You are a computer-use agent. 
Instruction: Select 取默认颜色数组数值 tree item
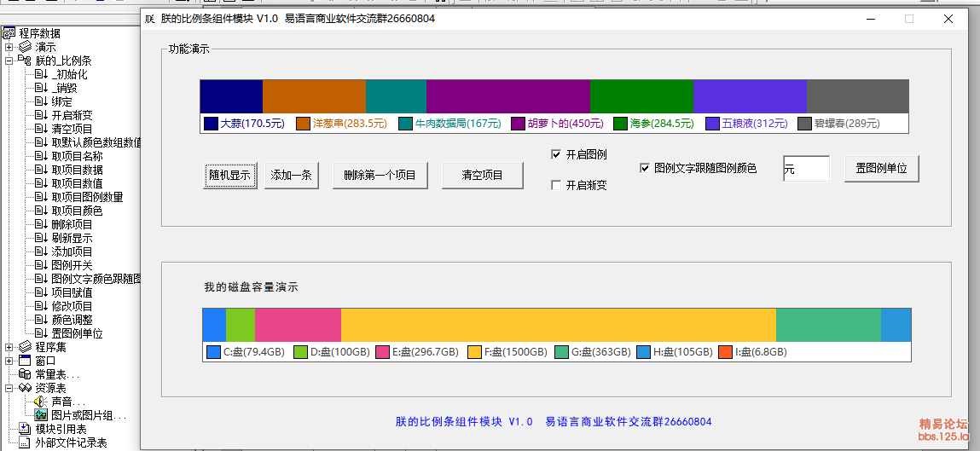(x=96, y=142)
